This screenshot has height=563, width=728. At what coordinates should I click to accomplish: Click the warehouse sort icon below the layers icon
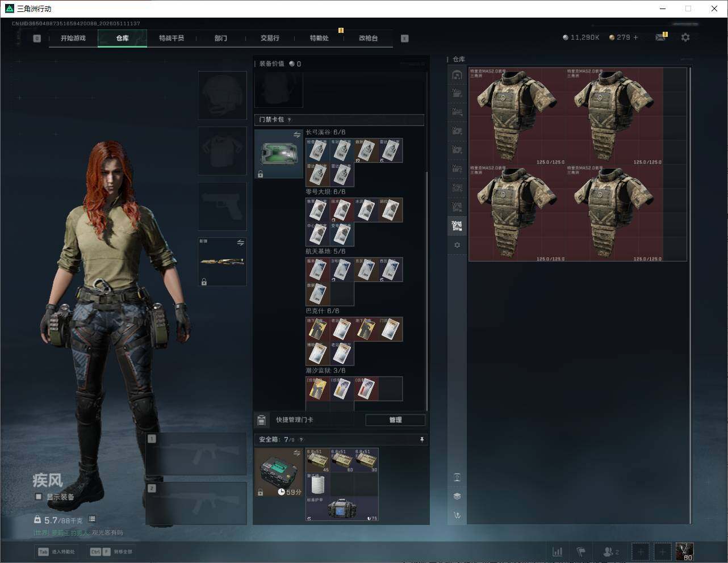click(457, 515)
